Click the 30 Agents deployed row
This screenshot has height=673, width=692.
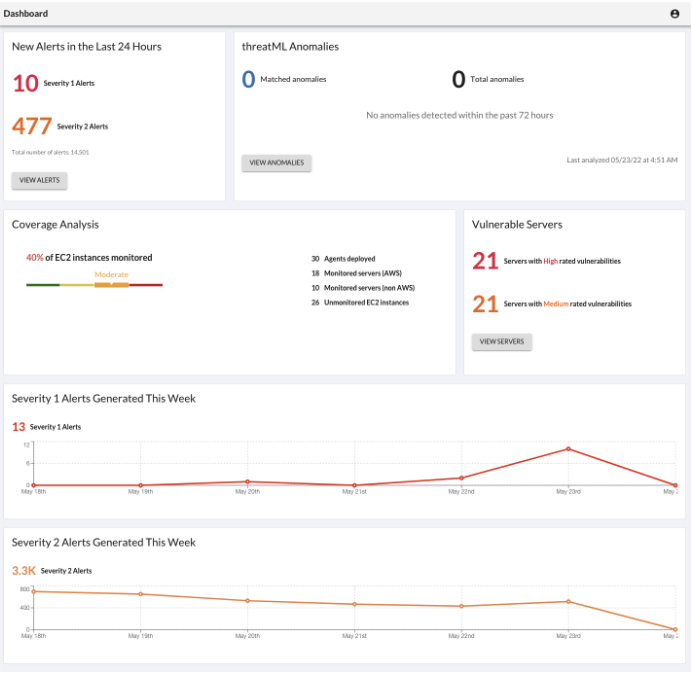pyautogui.click(x=343, y=259)
